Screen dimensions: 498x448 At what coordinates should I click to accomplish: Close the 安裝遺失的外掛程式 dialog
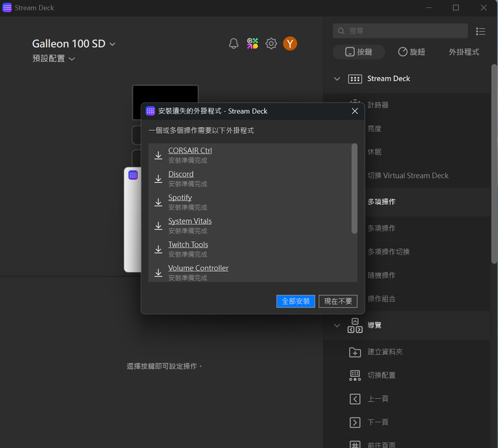355,111
